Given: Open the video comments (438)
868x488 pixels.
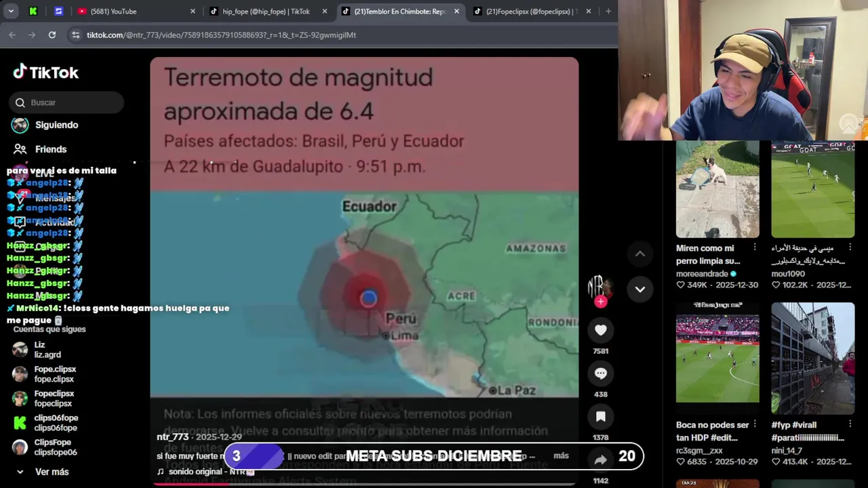Looking at the screenshot, I should point(600,373).
